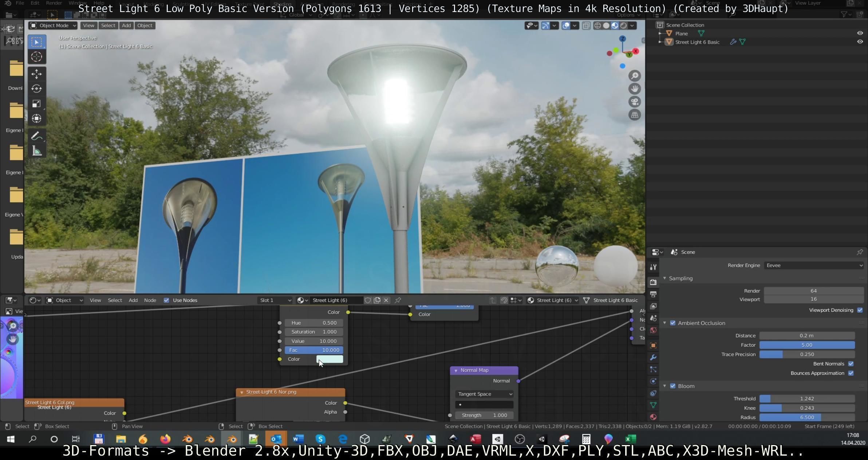
Task: Switch to wireframe viewport shading
Action: [597, 25]
